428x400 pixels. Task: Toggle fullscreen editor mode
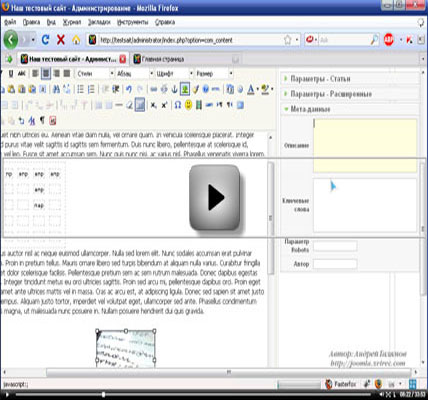(x=240, y=105)
